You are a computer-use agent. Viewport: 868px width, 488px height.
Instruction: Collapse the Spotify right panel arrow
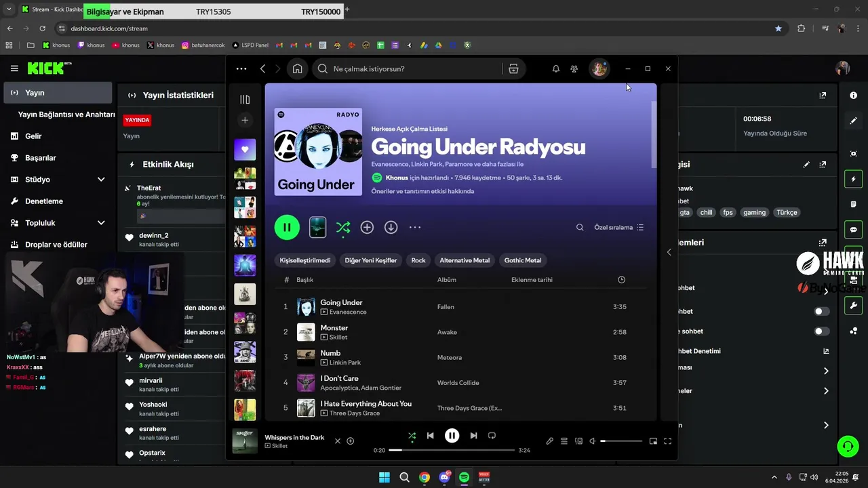[669, 252]
